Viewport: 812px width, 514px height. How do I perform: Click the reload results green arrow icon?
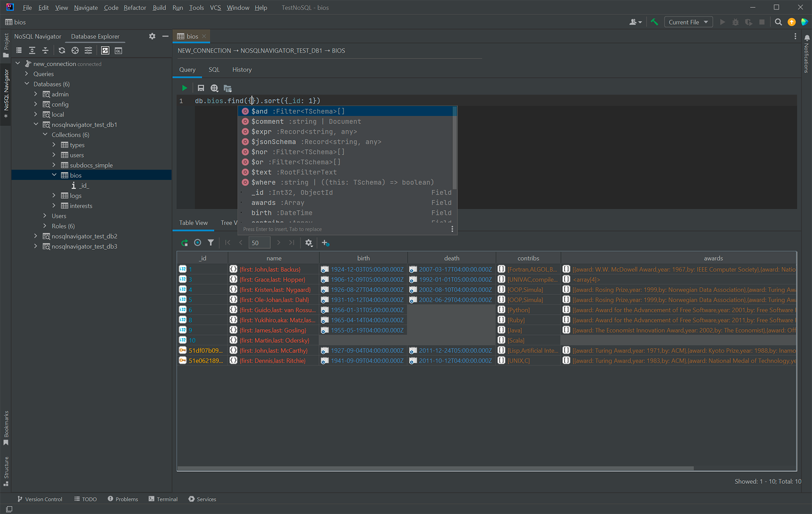(x=184, y=243)
